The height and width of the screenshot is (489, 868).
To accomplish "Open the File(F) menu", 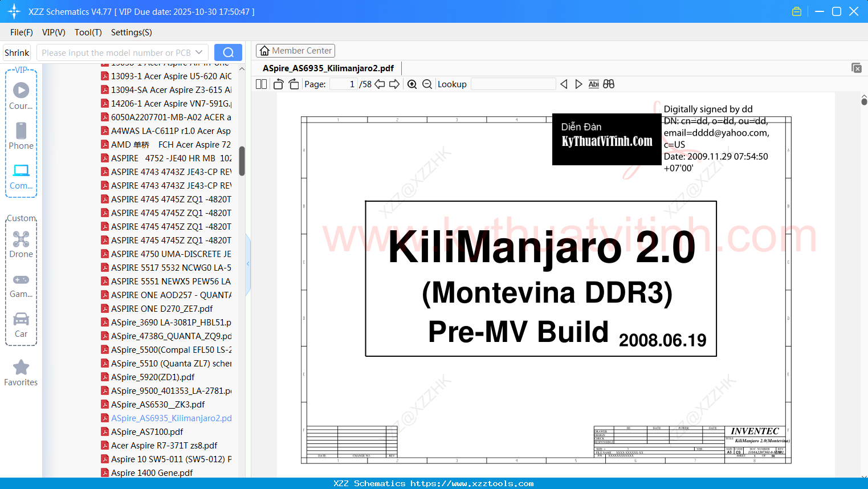I will [x=22, y=32].
